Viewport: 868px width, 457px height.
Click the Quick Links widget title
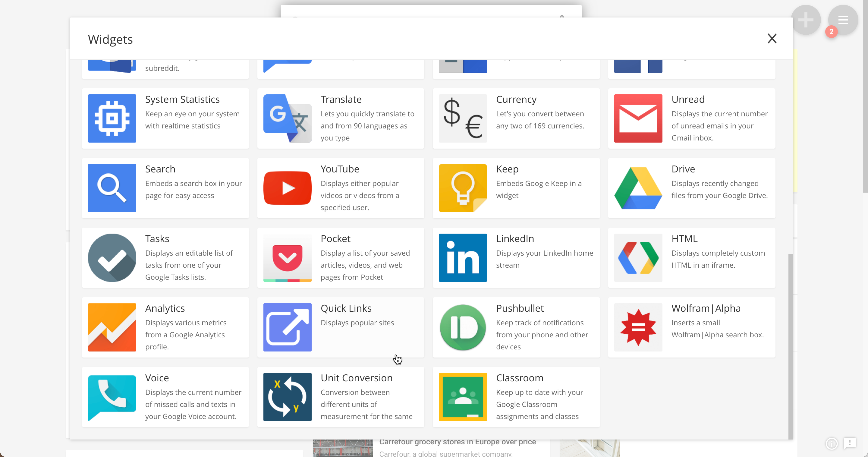point(346,308)
